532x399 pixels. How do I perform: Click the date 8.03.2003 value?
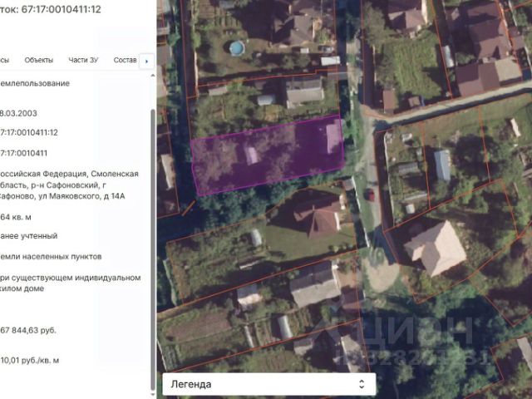(x=18, y=113)
